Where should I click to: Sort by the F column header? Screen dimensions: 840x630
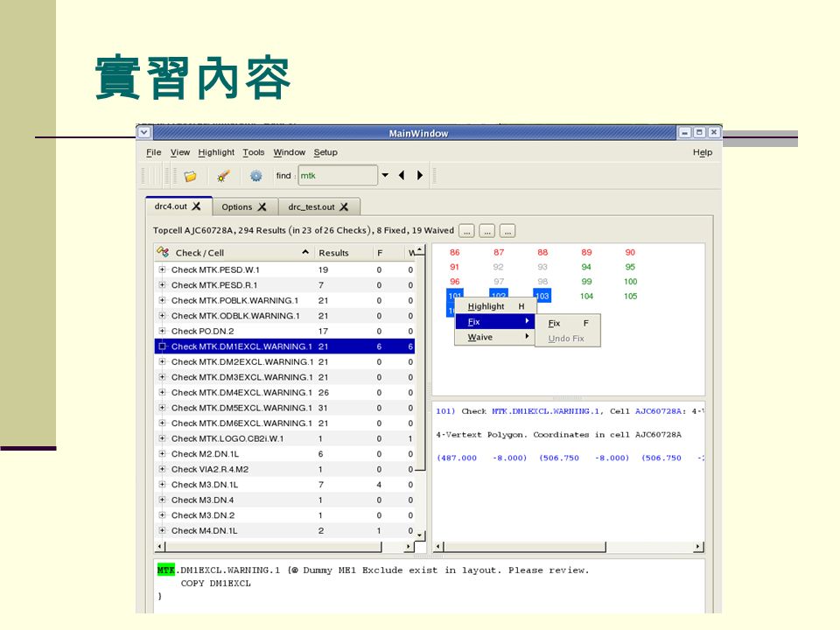[388, 252]
